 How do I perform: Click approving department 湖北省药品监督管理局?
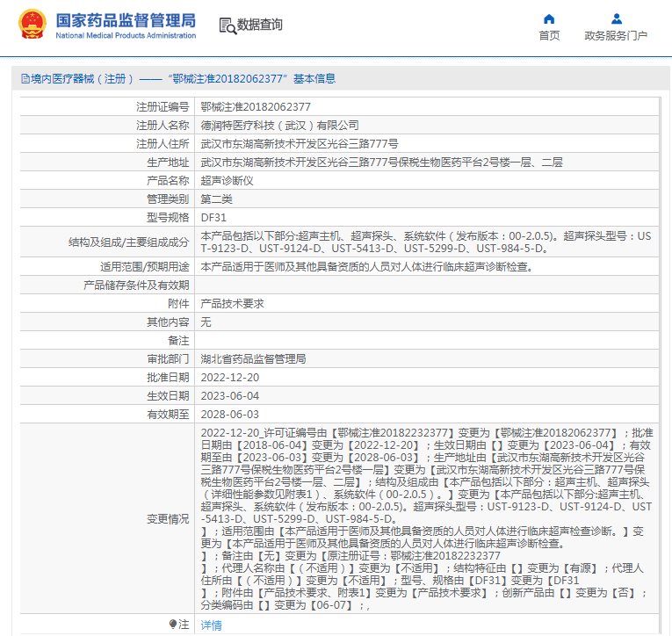(253, 358)
